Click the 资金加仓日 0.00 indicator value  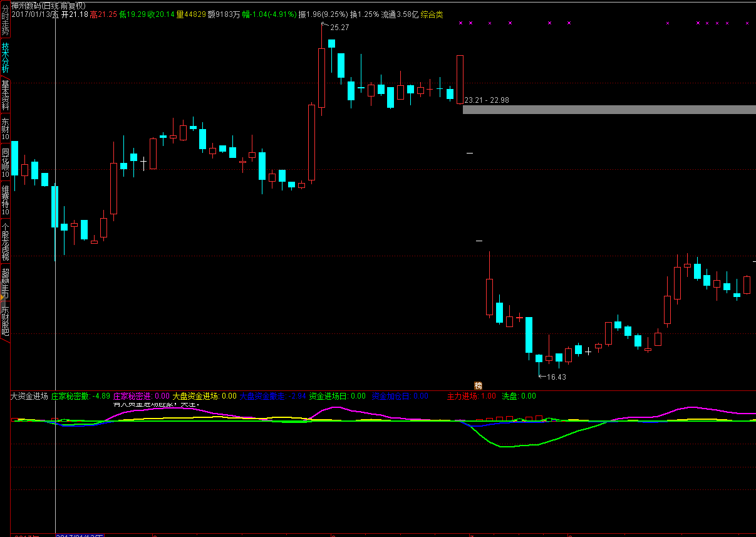[400, 396]
